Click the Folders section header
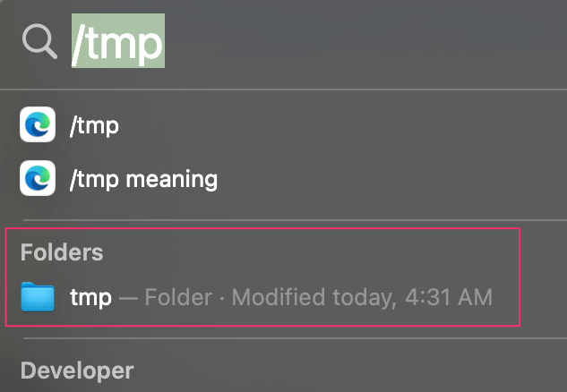The width and height of the screenshot is (567, 392). click(62, 251)
